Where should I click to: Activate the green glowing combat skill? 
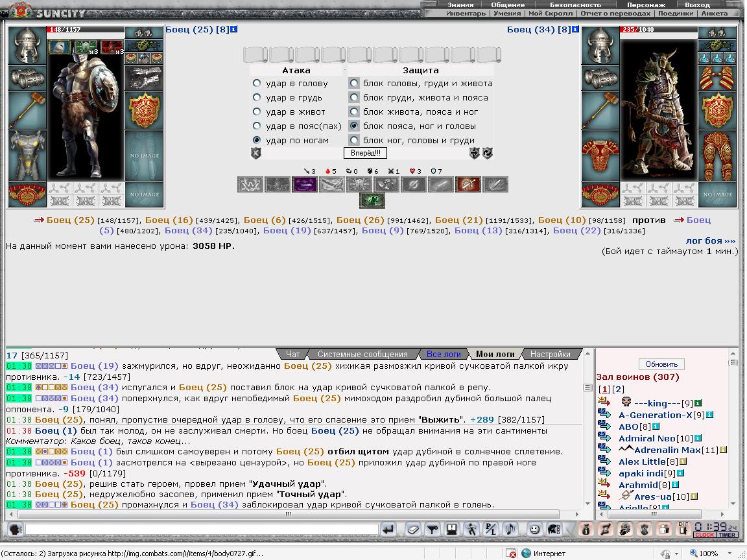(x=372, y=200)
